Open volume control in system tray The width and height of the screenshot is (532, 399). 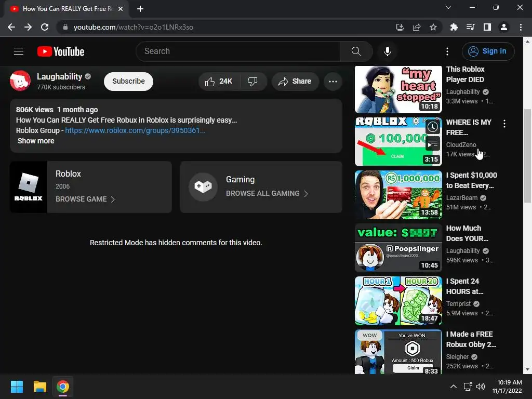coord(481,387)
